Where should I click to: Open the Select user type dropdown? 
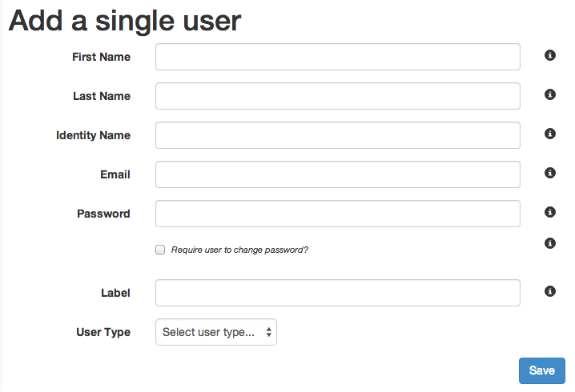[x=216, y=332]
